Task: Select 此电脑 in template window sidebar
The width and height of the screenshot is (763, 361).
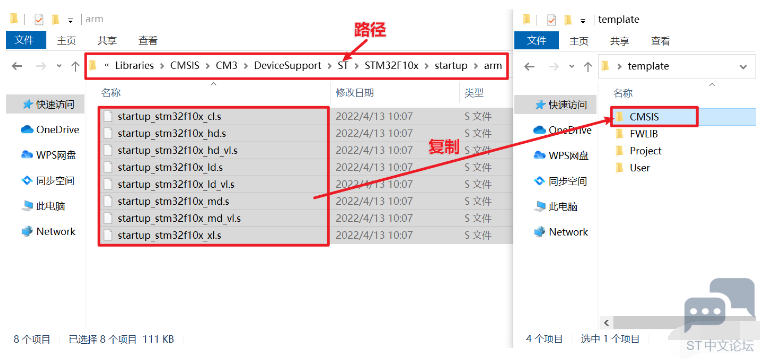Action: (556, 206)
